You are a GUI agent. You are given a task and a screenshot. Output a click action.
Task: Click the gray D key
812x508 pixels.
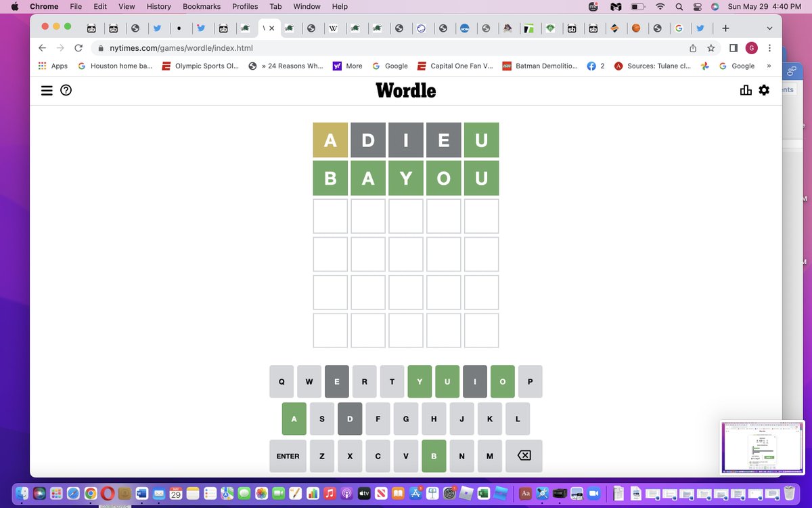coord(350,419)
